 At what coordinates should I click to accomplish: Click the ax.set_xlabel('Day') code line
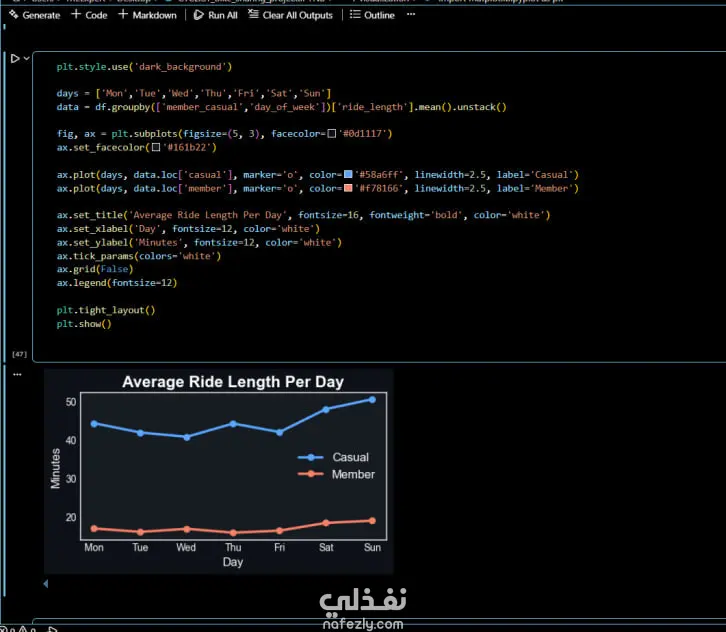click(x=188, y=229)
